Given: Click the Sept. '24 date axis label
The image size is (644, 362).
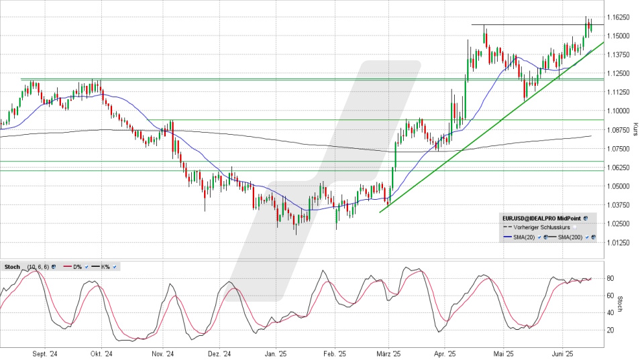Looking at the screenshot, I should point(45,354).
